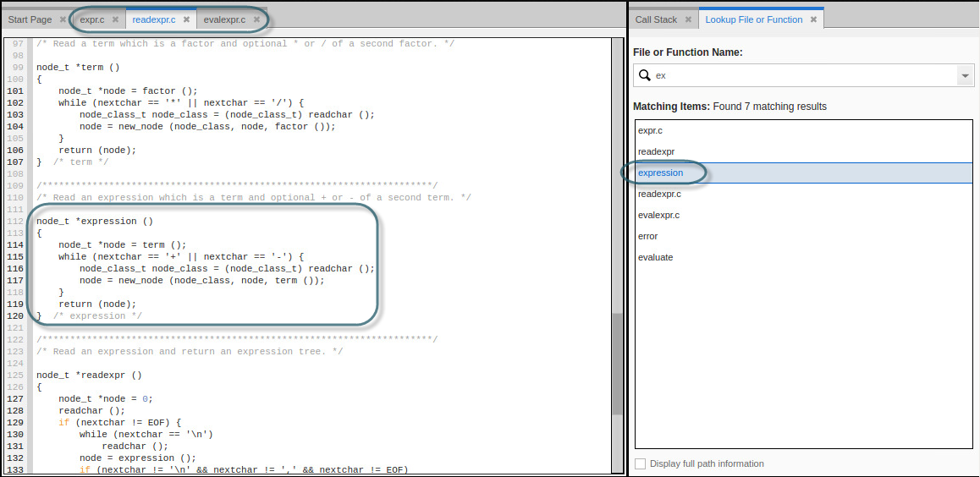This screenshot has height=477, width=980.
Task: Close the Lookup File or Function tab
Action: 813,19
